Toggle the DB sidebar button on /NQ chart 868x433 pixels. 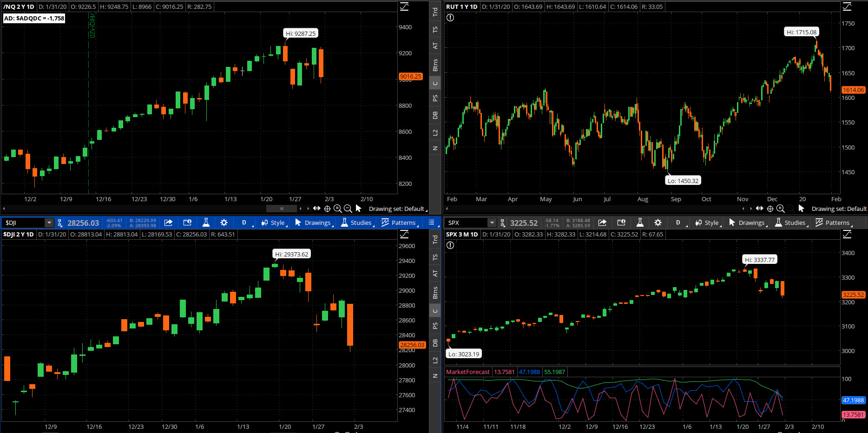pyautogui.click(x=435, y=115)
